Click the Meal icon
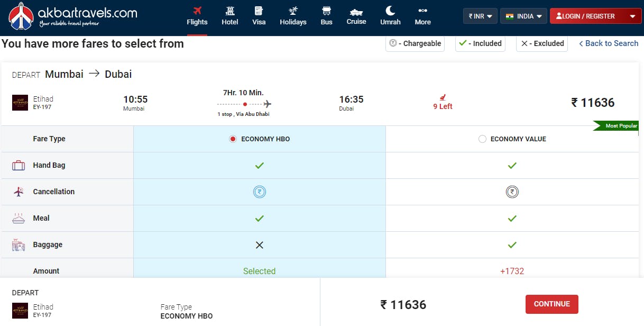644x326 pixels. pos(19,218)
